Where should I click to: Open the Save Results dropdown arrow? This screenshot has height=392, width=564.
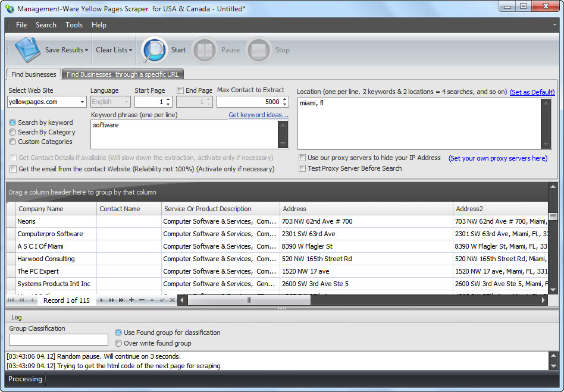tap(86, 51)
